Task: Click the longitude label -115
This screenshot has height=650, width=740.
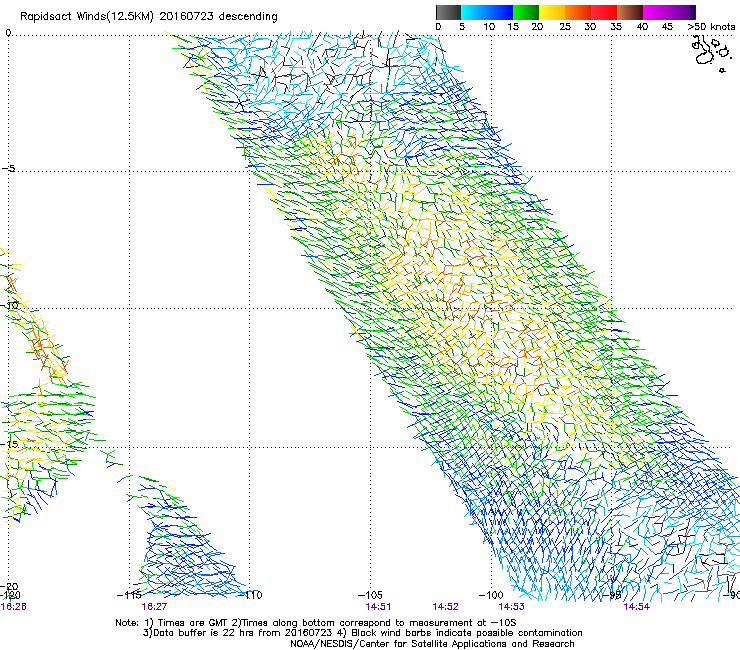Action: tap(129, 595)
